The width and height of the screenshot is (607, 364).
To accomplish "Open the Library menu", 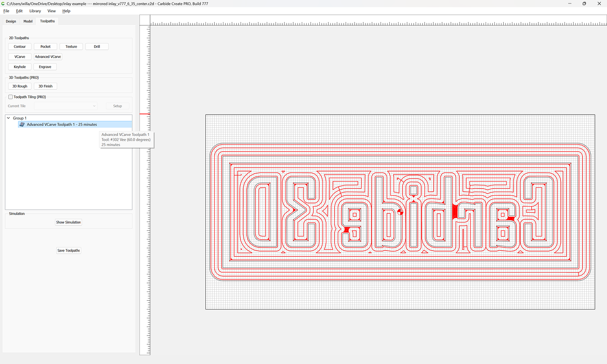I will pos(35,11).
